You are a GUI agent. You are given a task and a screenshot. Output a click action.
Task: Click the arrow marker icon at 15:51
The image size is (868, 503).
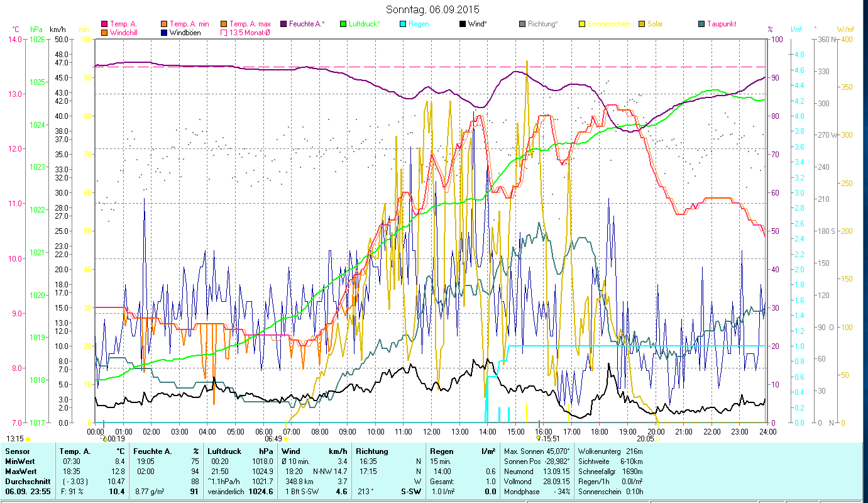point(538,438)
